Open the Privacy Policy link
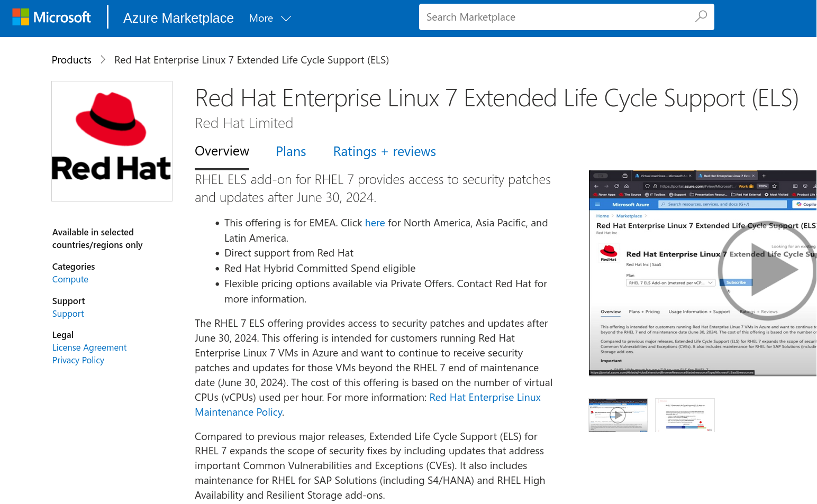The height and width of the screenshot is (504, 817). (78, 360)
